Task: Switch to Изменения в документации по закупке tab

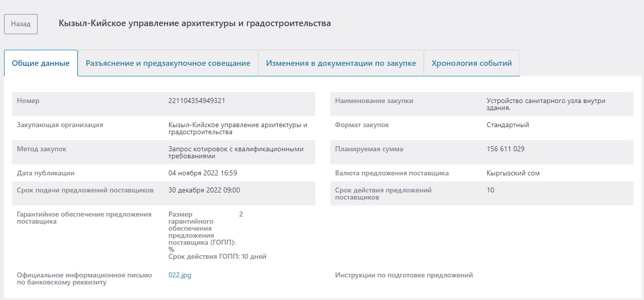Action: click(341, 63)
